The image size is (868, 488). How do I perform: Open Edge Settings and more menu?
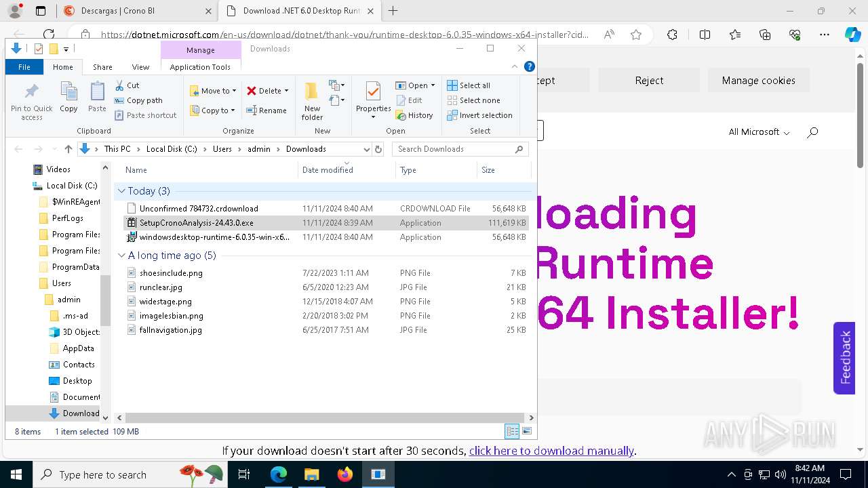click(x=825, y=35)
